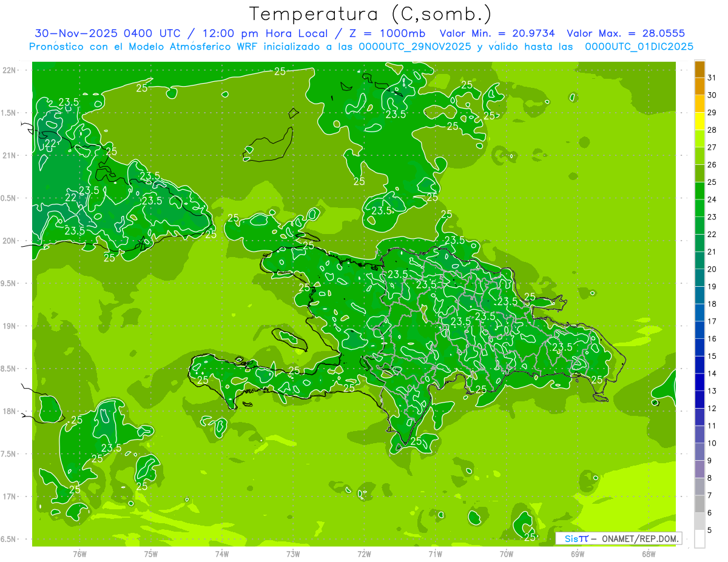This screenshot has width=728, height=562.
Task: Click the color scale label "10"
Action: click(712, 443)
